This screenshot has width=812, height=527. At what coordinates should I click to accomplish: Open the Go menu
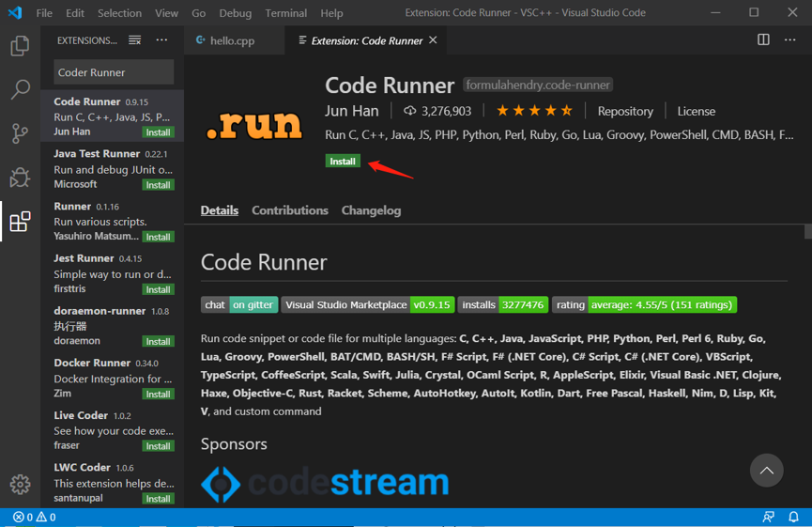[x=199, y=13]
